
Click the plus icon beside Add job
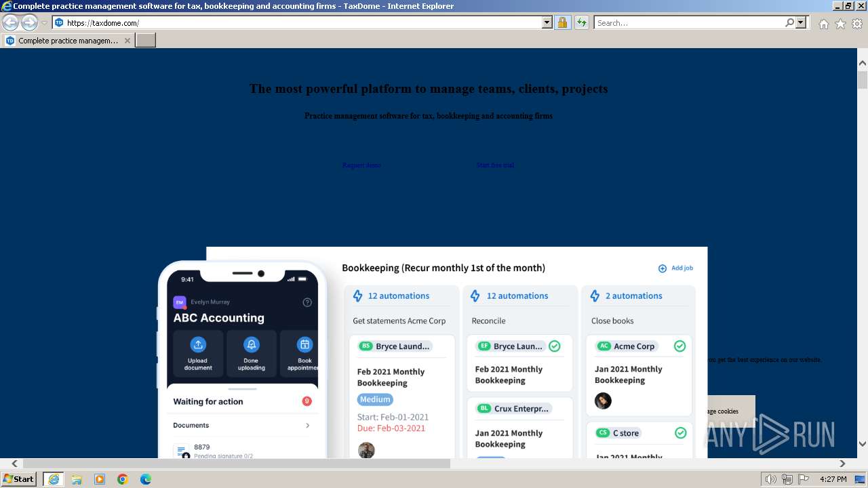tap(663, 268)
